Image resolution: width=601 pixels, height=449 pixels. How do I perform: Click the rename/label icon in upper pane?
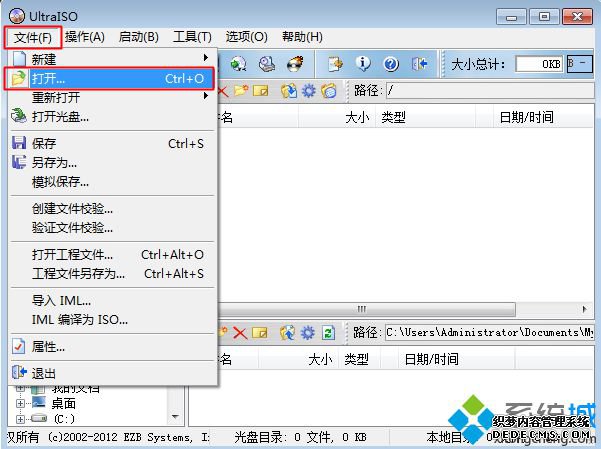261,91
